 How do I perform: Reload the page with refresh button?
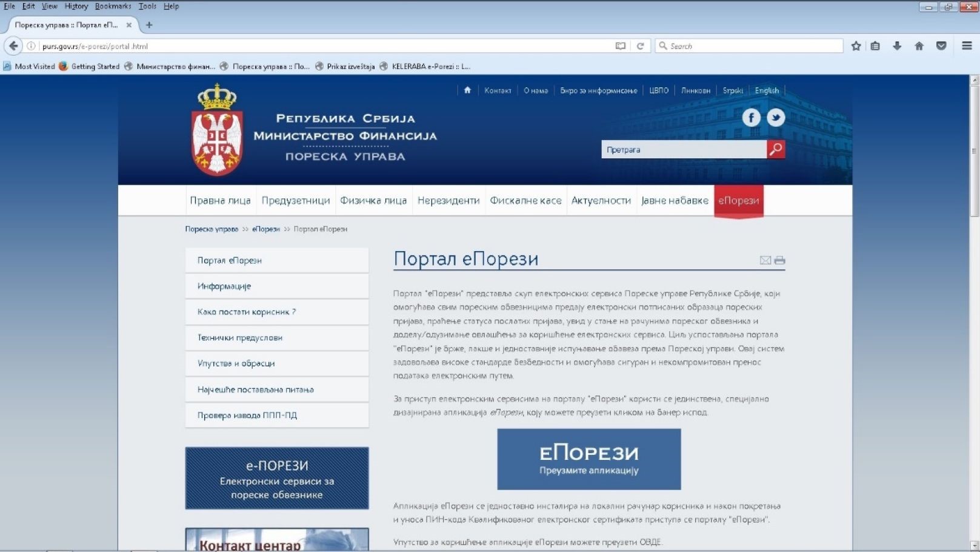[x=640, y=46]
